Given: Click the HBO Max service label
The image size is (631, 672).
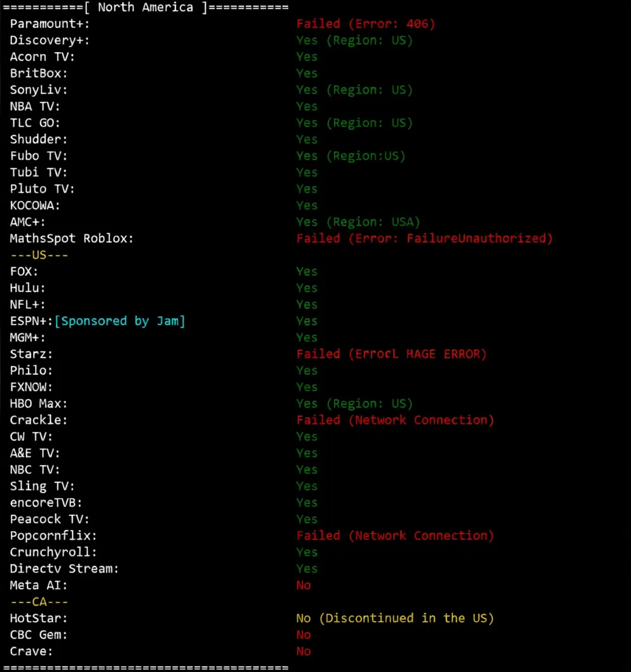Looking at the screenshot, I should click(39, 403).
